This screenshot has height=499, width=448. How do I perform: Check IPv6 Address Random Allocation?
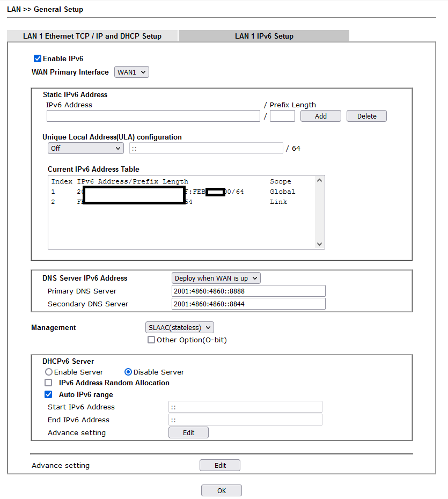coord(48,383)
